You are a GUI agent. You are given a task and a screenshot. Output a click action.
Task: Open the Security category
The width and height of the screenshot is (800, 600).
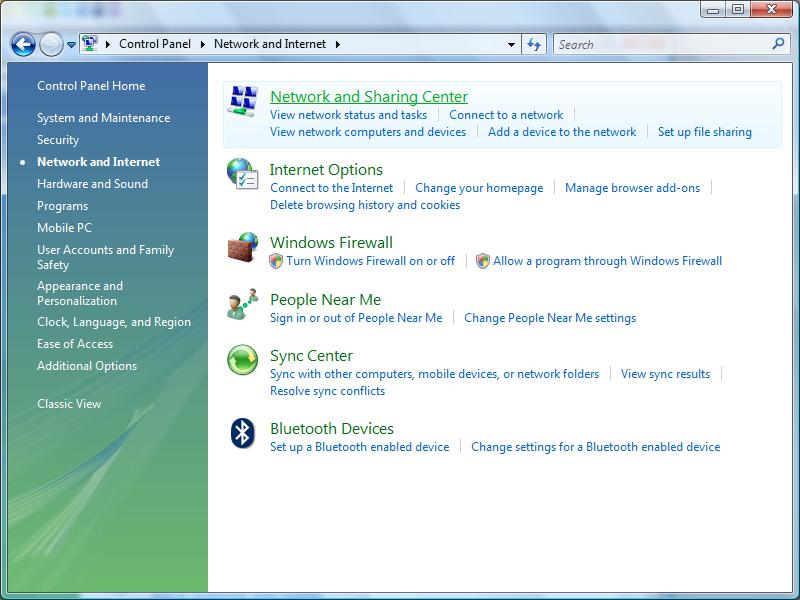(58, 140)
